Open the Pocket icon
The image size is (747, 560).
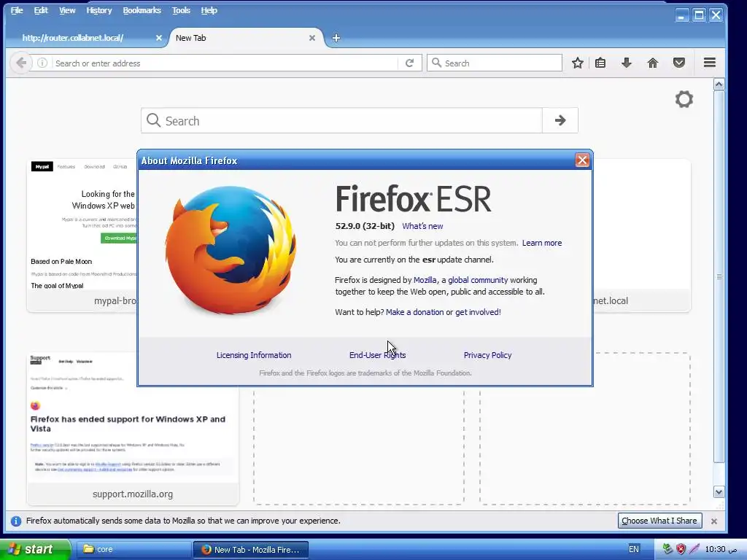(679, 63)
